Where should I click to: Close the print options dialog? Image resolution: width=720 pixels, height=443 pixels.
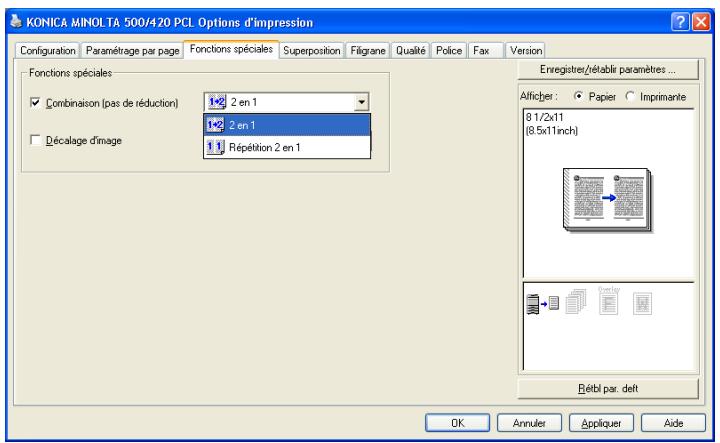701,22
